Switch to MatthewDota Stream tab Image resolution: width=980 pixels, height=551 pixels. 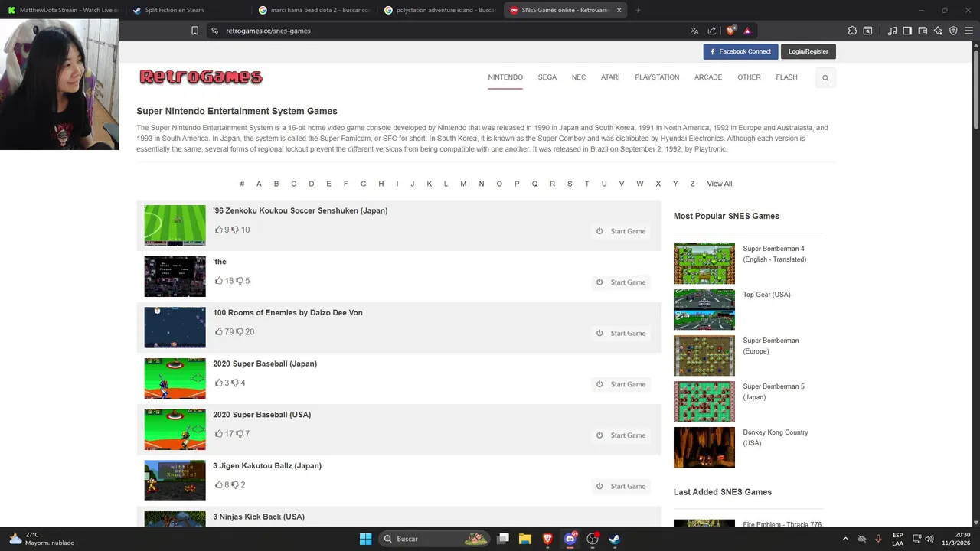coord(63,10)
